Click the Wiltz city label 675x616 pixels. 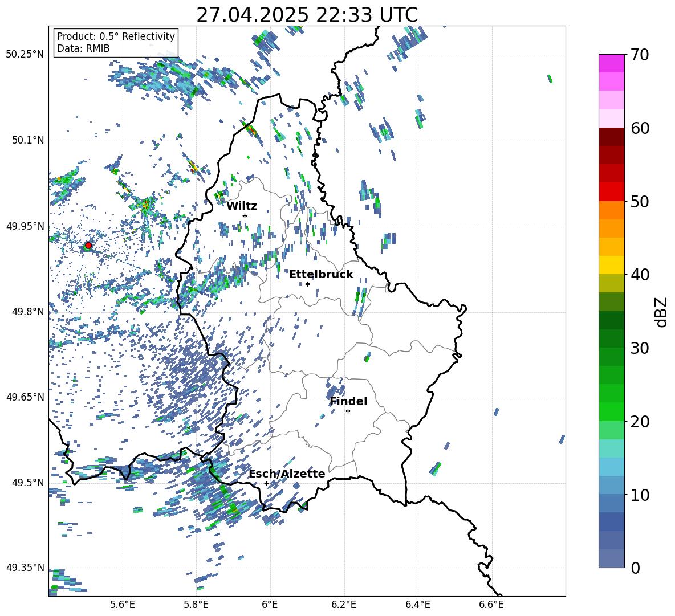click(242, 206)
